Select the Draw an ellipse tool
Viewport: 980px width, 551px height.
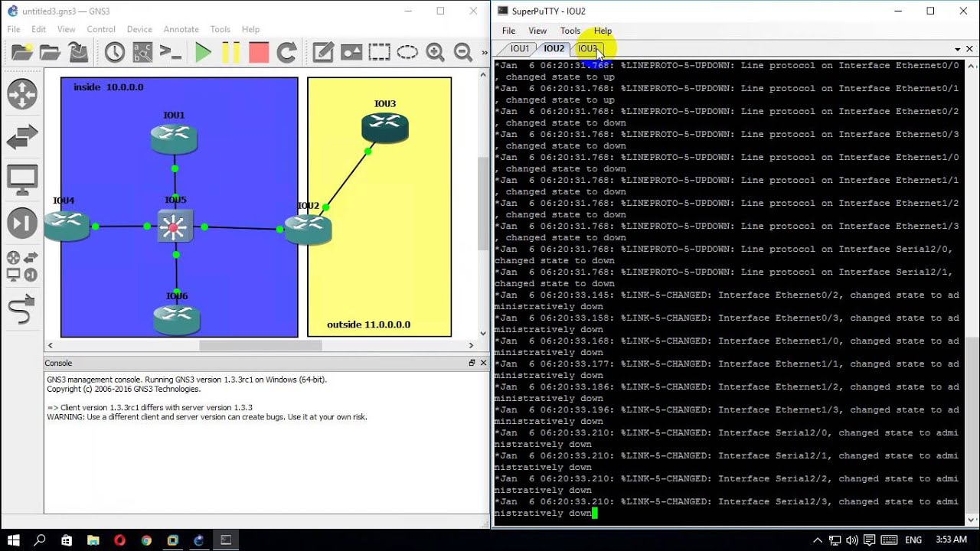click(x=407, y=52)
